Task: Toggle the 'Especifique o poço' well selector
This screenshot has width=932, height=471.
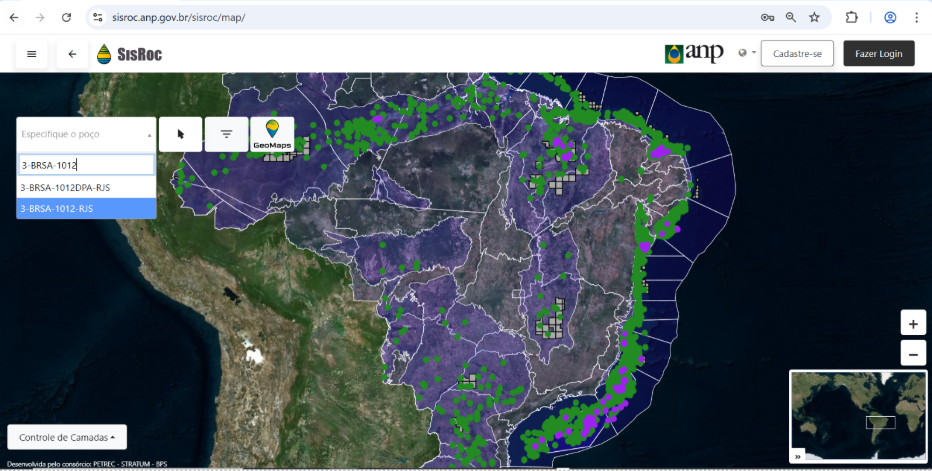Action: point(86,134)
